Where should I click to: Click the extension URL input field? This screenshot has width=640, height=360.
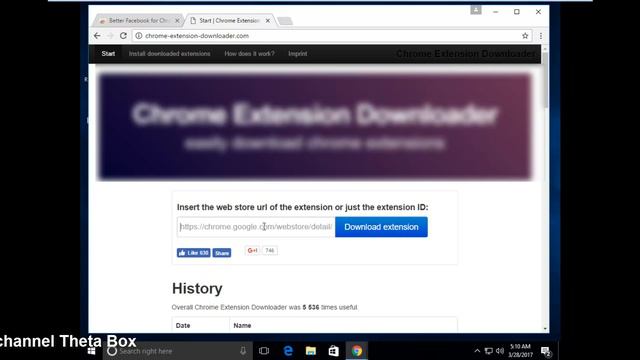(x=256, y=227)
